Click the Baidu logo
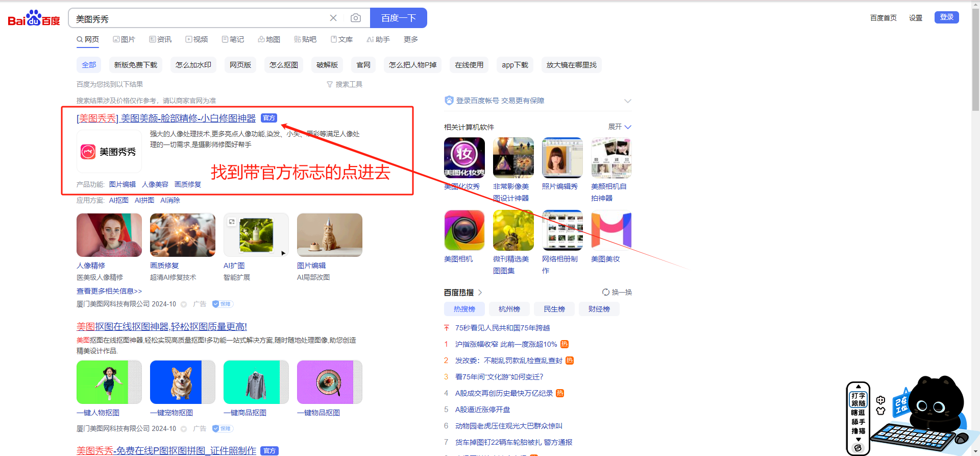 tap(34, 18)
